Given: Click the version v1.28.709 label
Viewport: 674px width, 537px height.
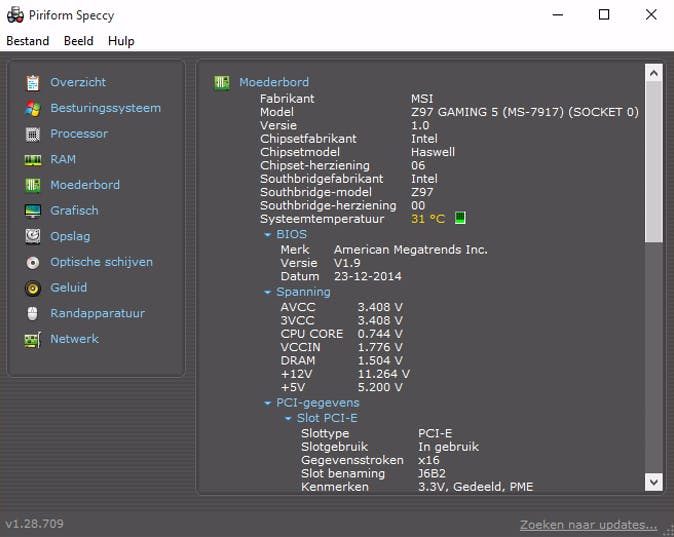Looking at the screenshot, I should pyautogui.click(x=34, y=524).
